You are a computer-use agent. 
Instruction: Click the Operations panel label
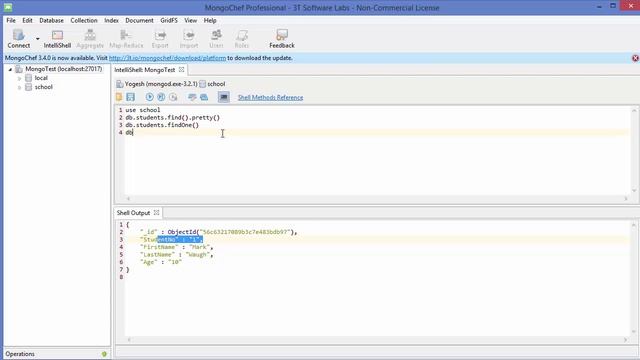tap(20, 354)
